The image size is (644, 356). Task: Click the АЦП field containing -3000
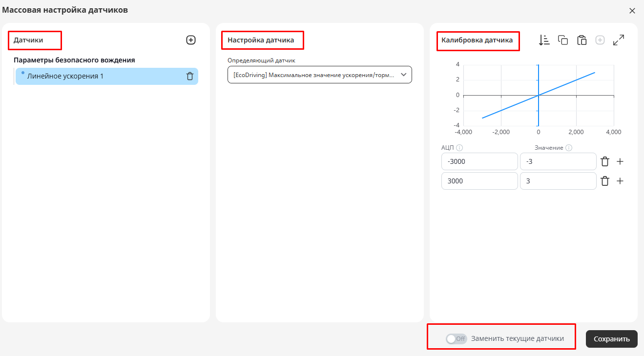[479, 161]
